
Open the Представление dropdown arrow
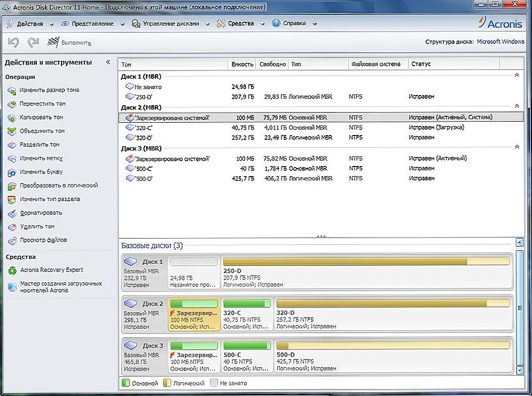(x=122, y=24)
